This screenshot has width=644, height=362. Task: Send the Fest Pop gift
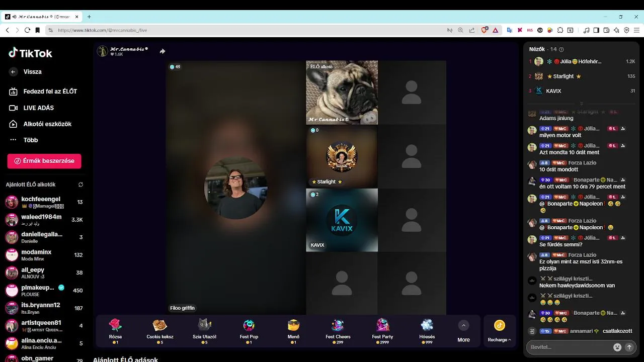point(249,331)
